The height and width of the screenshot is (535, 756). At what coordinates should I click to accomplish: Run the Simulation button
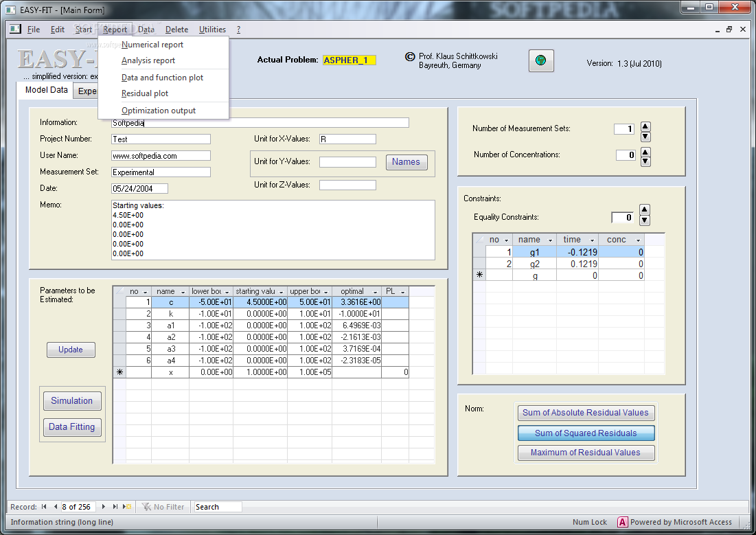72,401
